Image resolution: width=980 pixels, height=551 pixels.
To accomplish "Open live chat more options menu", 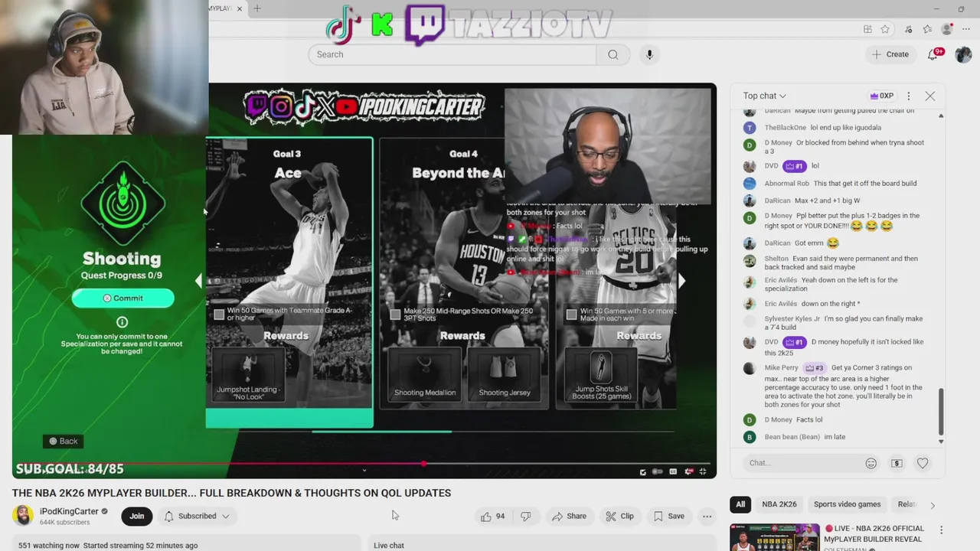I will pos(908,96).
